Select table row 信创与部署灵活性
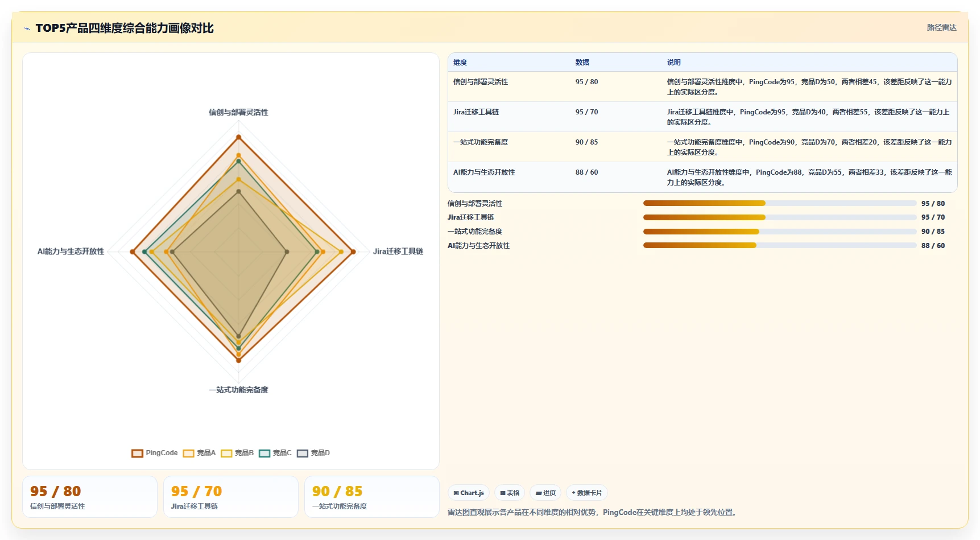This screenshot has height=540, width=980. point(702,86)
